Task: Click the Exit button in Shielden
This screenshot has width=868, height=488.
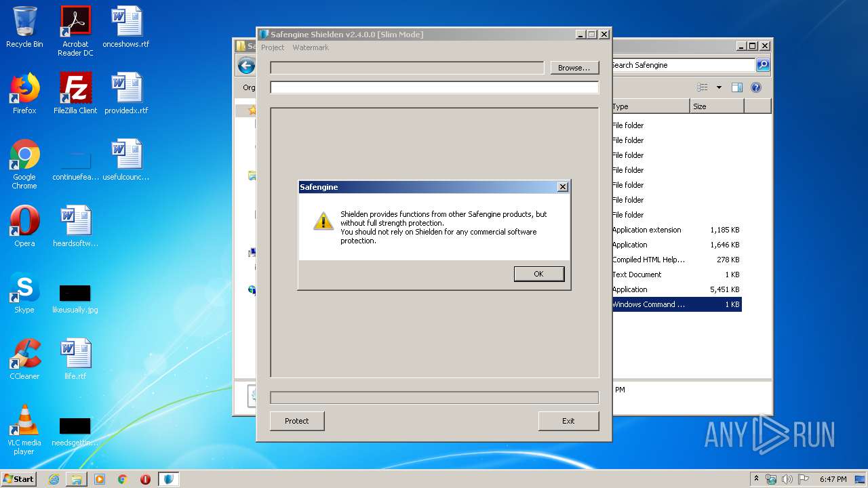Action: tap(568, 421)
